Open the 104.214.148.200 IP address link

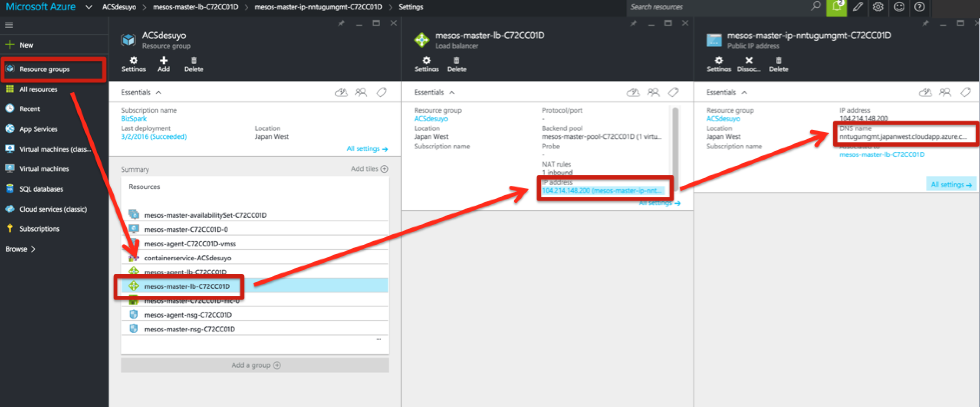click(x=602, y=190)
